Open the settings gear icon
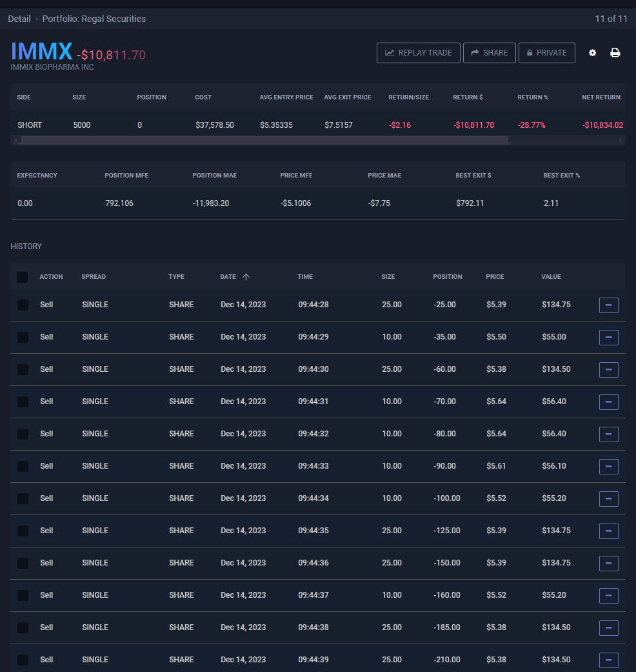Viewport: 636px width, 672px height. [x=592, y=53]
